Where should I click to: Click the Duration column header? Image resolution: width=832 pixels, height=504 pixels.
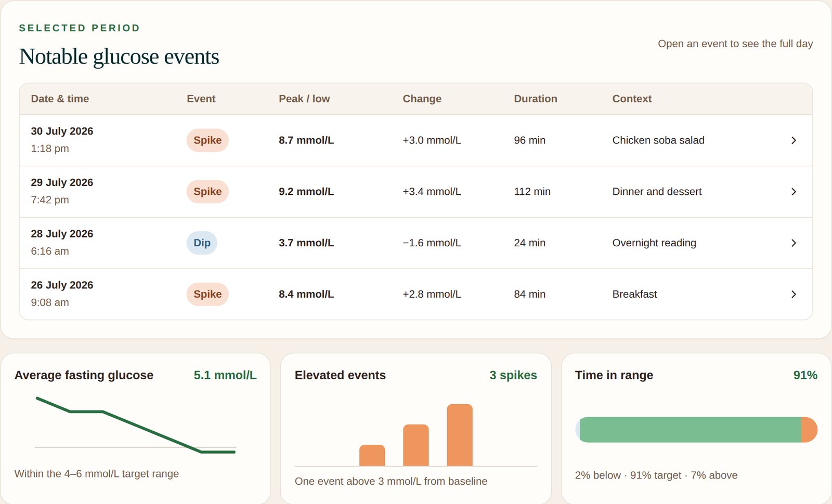[536, 99]
